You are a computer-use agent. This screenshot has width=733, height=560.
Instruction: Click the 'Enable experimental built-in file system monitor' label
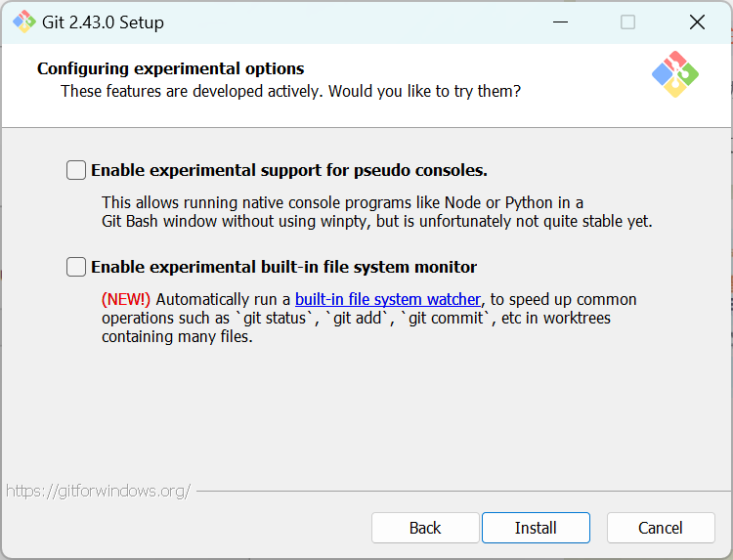click(x=283, y=267)
